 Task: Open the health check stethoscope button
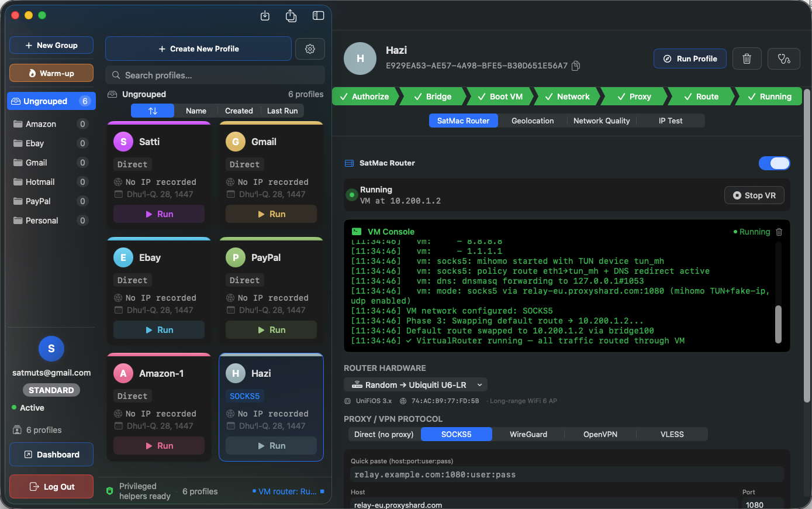pyautogui.click(x=784, y=59)
